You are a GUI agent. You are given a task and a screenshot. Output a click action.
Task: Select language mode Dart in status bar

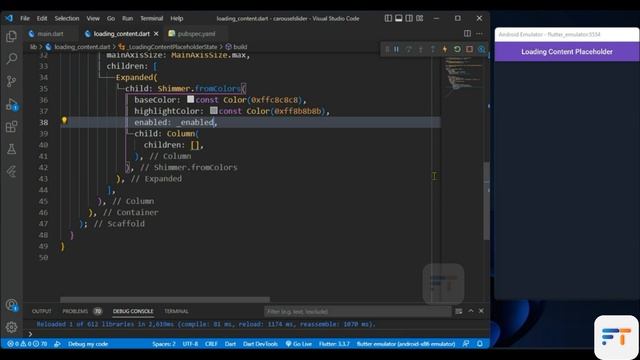click(230, 344)
